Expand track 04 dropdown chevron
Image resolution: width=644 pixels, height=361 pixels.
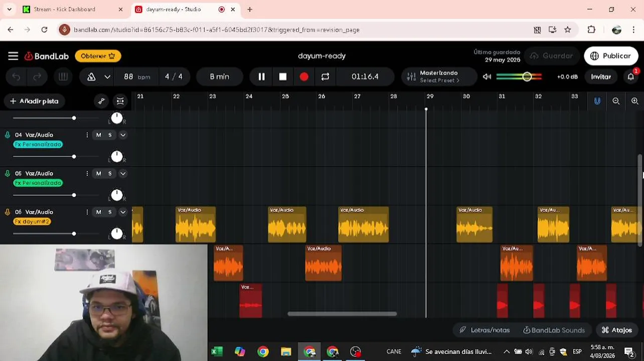pyautogui.click(x=123, y=135)
